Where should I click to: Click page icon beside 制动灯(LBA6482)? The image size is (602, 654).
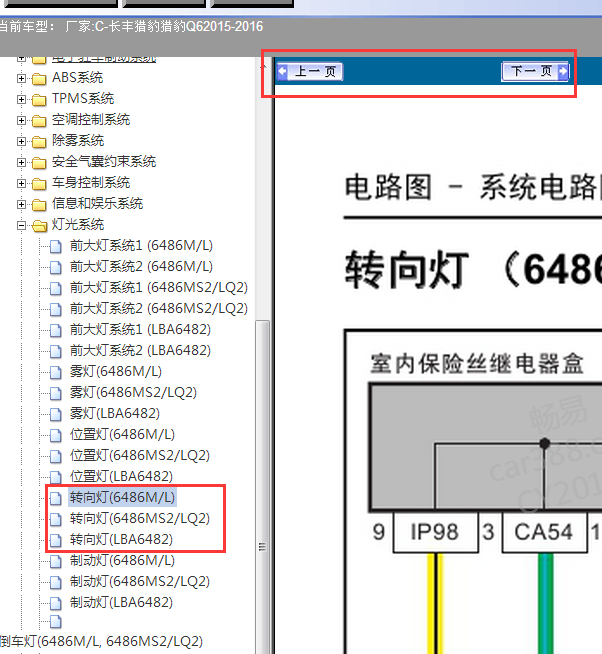[55, 604]
